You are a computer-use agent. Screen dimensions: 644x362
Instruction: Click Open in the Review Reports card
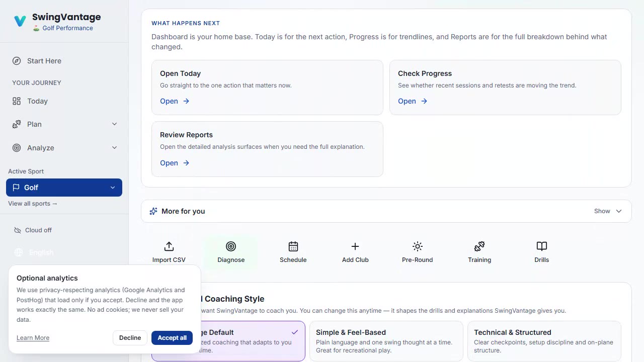(x=175, y=163)
